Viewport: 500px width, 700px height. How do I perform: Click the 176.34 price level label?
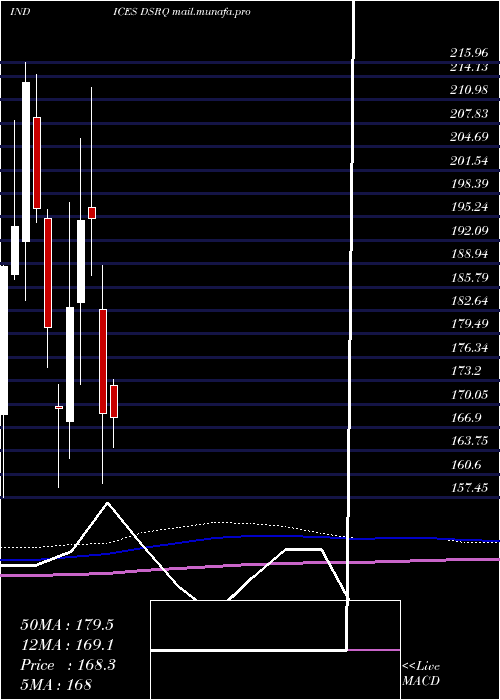point(469,348)
